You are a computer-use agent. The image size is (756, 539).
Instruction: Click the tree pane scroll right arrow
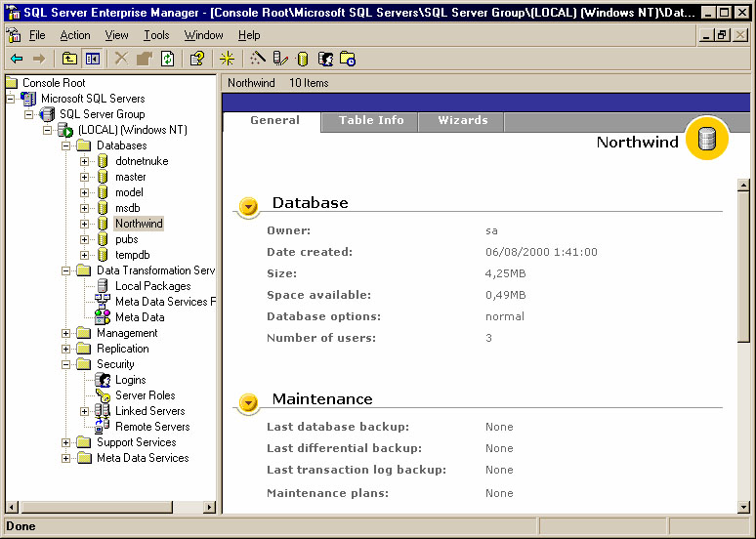coord(209,507)
